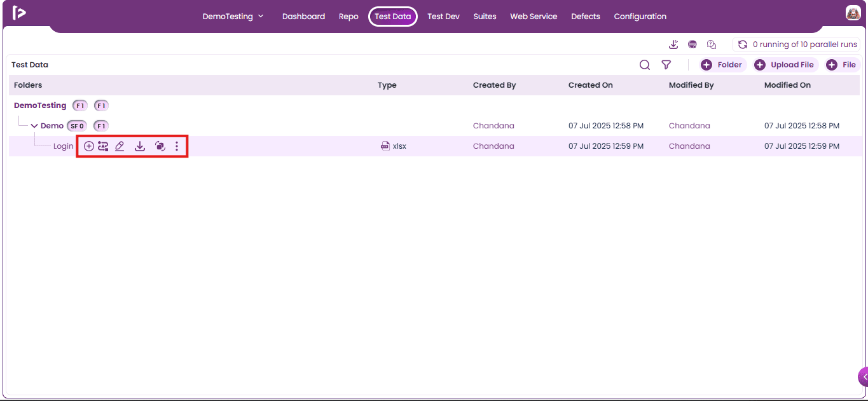
Task: Click the looping arrows icon beside Login's plus
Action: pos(103,146)
